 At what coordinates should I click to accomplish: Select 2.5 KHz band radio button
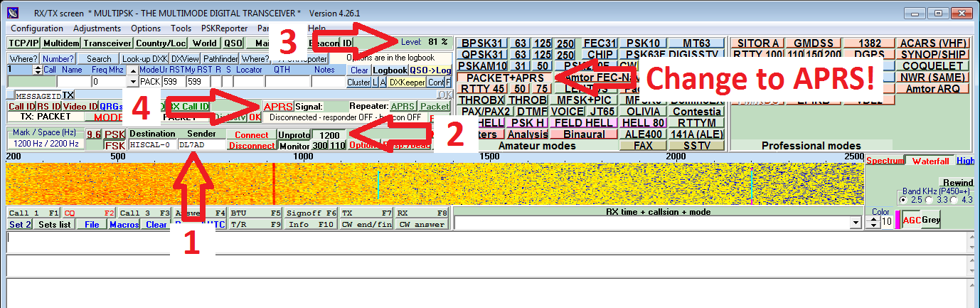904,200
